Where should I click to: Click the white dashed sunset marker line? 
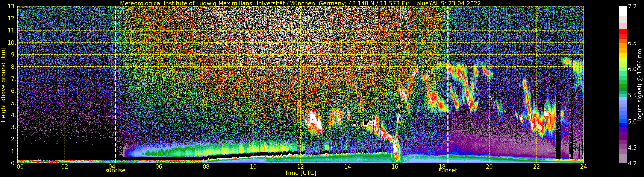448,85
